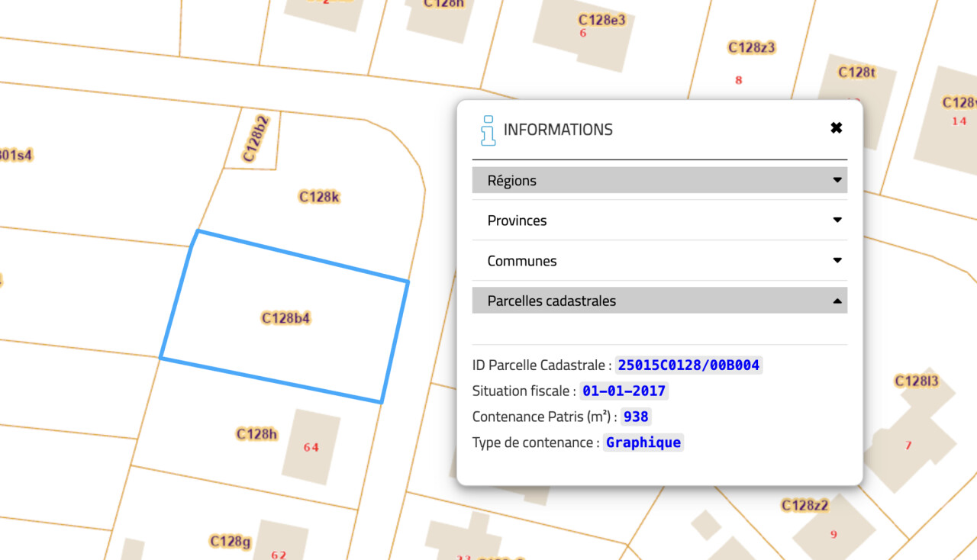This screenshot has width=977, height=560.
Task: Select the Communes header label
Action: 522,261
